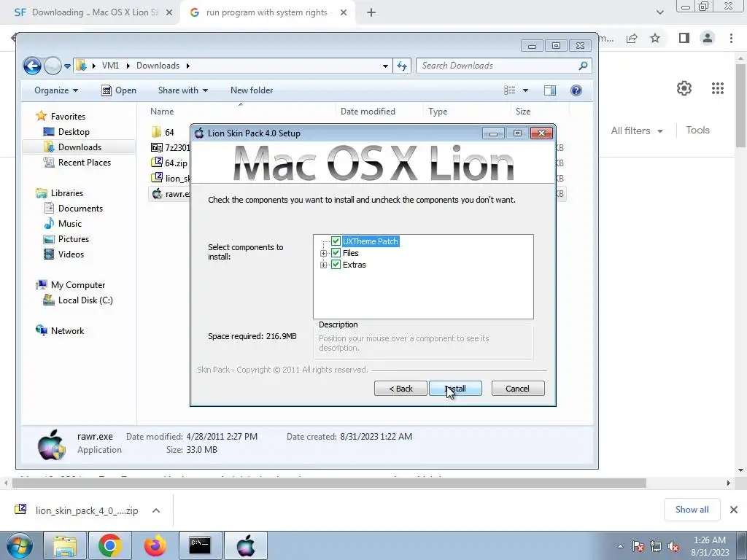Screen dimensions: 747x560
Task: Open Videos library
Action: [71, 254]
